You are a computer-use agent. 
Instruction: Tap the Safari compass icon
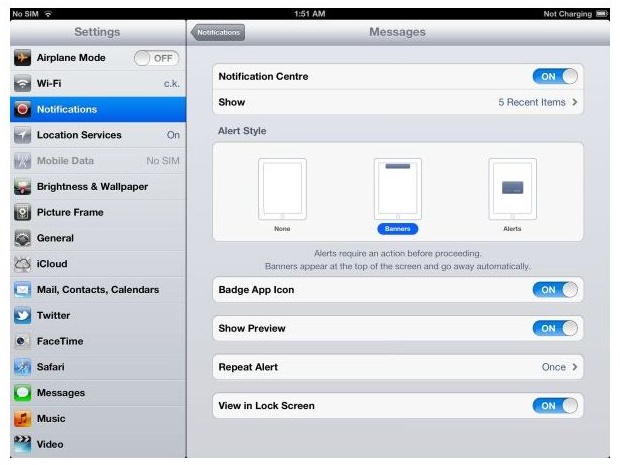(x=23, y=367)
